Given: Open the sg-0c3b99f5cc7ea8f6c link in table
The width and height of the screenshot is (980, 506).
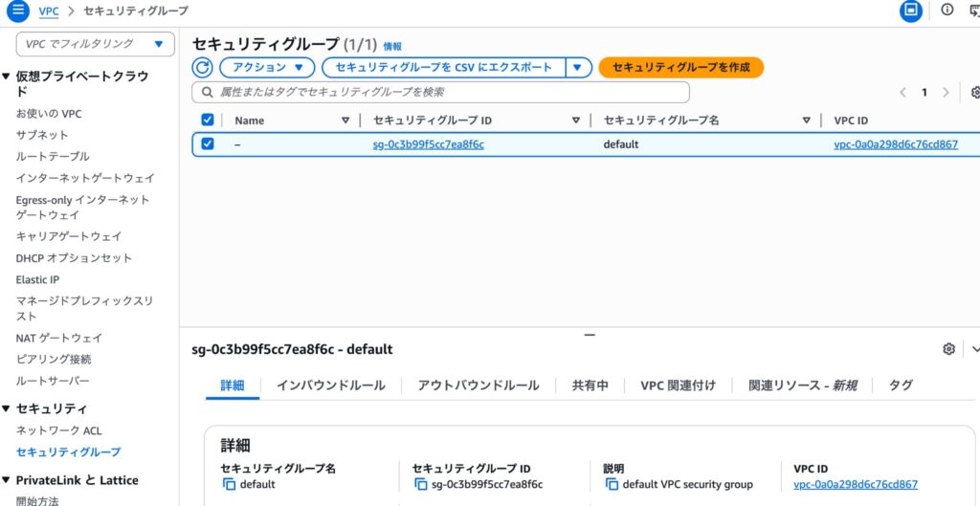Looking at the screenshot, I should (x=428, y=145).
